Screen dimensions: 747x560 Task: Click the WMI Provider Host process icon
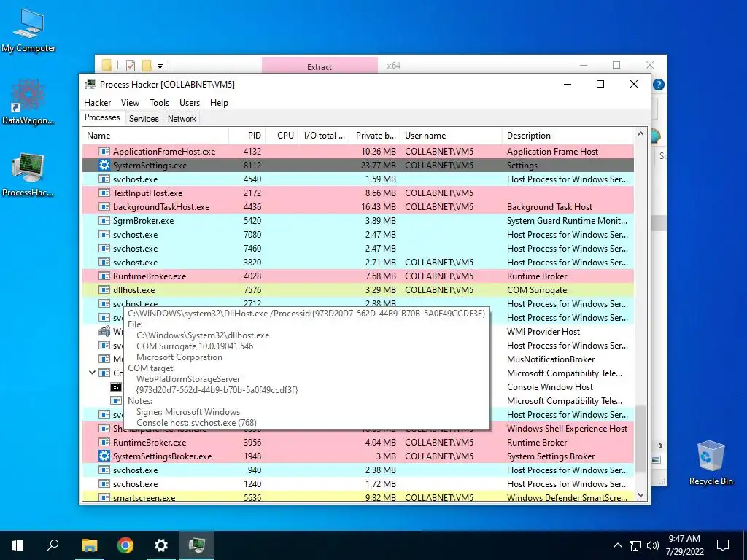point(104,332)
